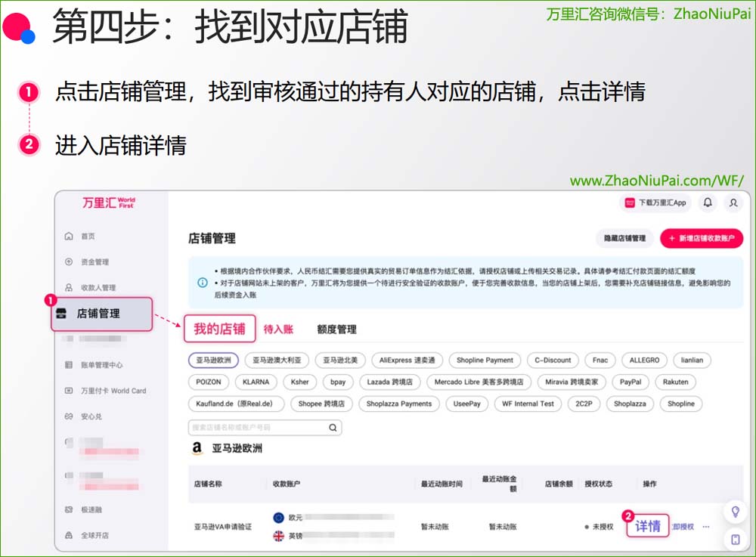Image resolution: width=756 pixels, height=557 pixels.
Task: Select the Shopee 跨境店 chip
Action: coord(321,404)
